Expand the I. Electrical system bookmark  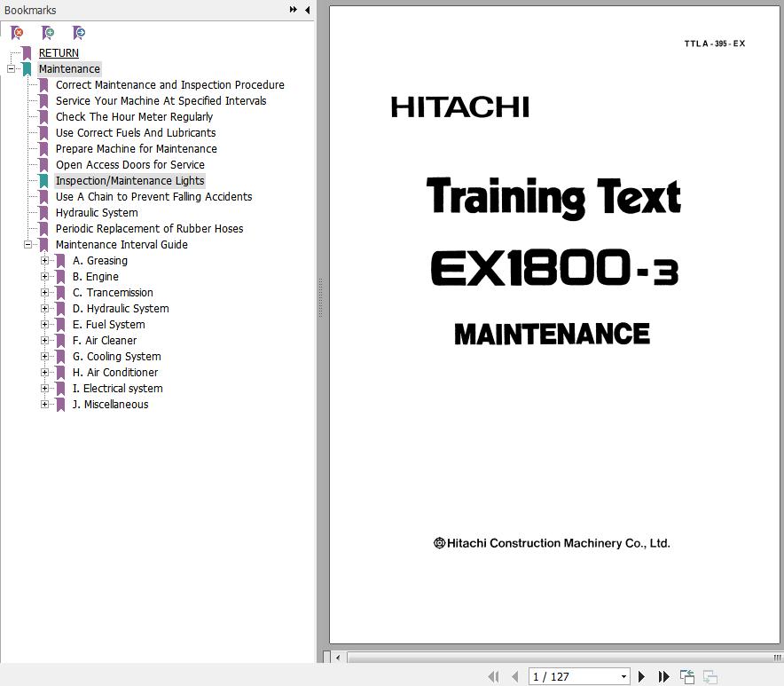click(44, 389)
